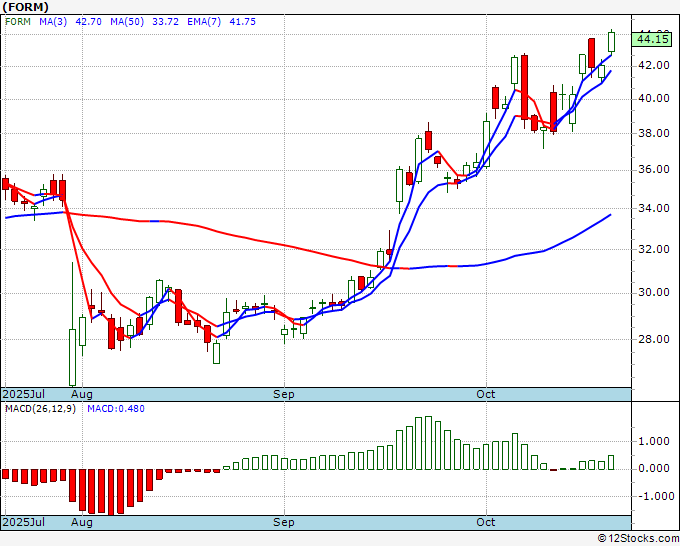Click the Sep label on price chart axis
This screenshot has height=546, width=680.
pyautogui.click(x=284, y=394)
